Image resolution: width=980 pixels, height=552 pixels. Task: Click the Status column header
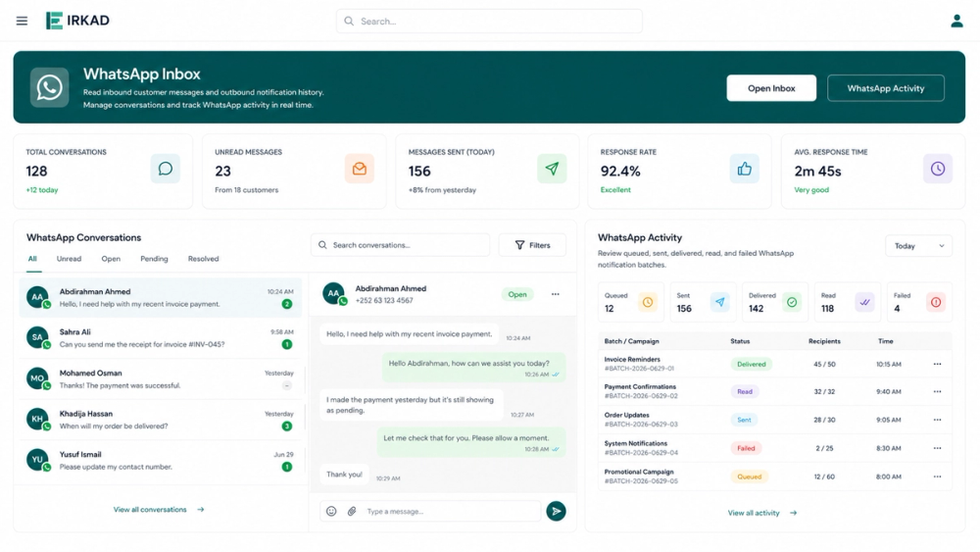click(740, 341)
